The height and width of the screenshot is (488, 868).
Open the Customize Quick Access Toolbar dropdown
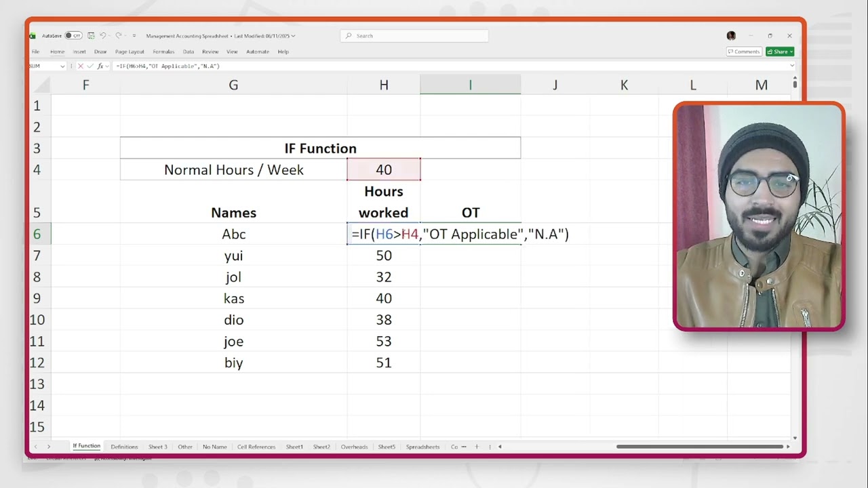point(134,36)
